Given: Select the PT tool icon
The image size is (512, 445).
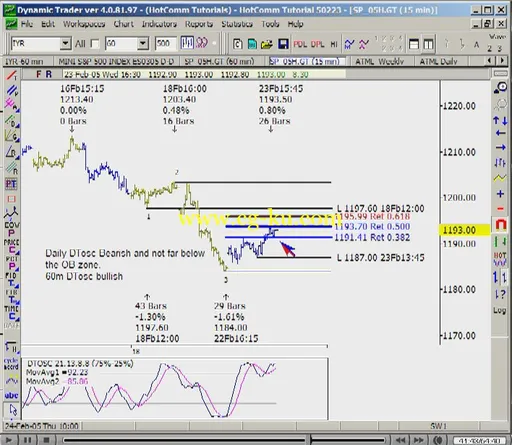Looking at the screenshot, I should [11, 184].
